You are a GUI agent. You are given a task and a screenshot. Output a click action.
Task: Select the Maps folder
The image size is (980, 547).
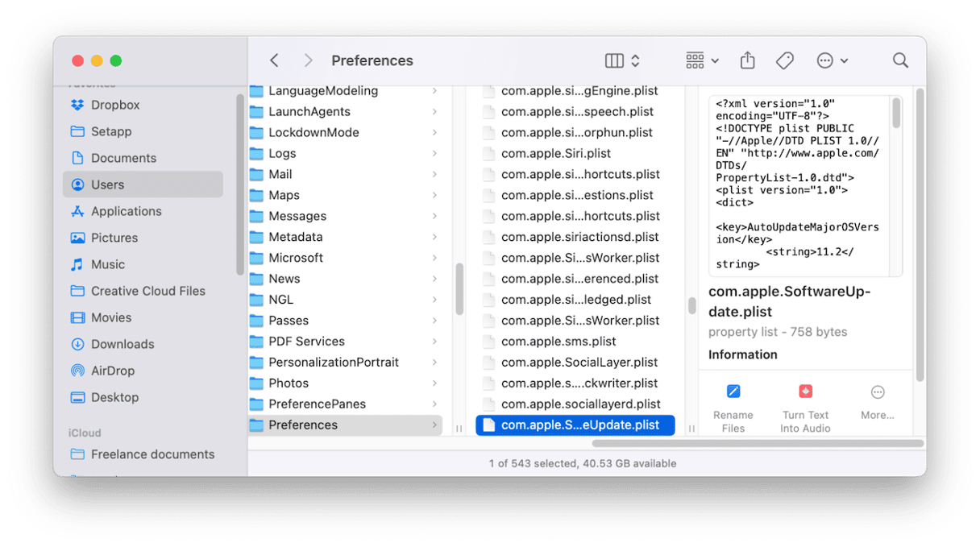[346, 195]
